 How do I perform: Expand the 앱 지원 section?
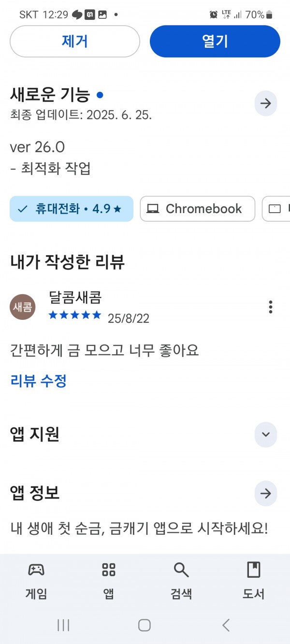[x=265, y=434]
